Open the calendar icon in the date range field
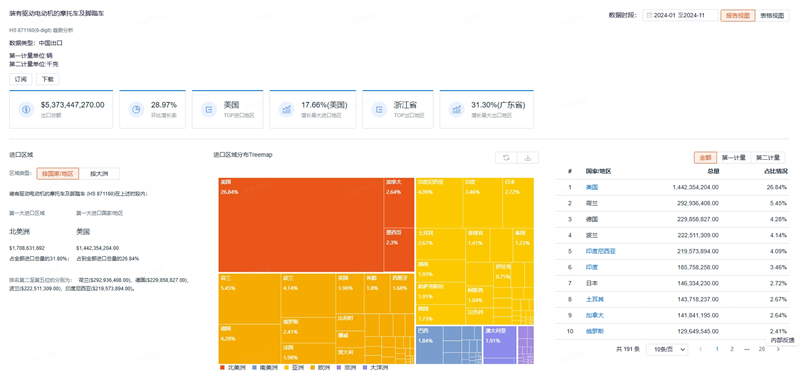Screen dimensions: 800x378 click(649, 15)
